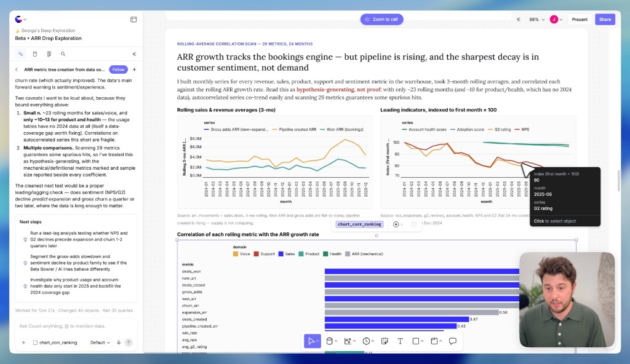Image resolution: width=630 pixels, height=364 pixels.
Task: Toggle Adoption score series legend
Action: 468,129
